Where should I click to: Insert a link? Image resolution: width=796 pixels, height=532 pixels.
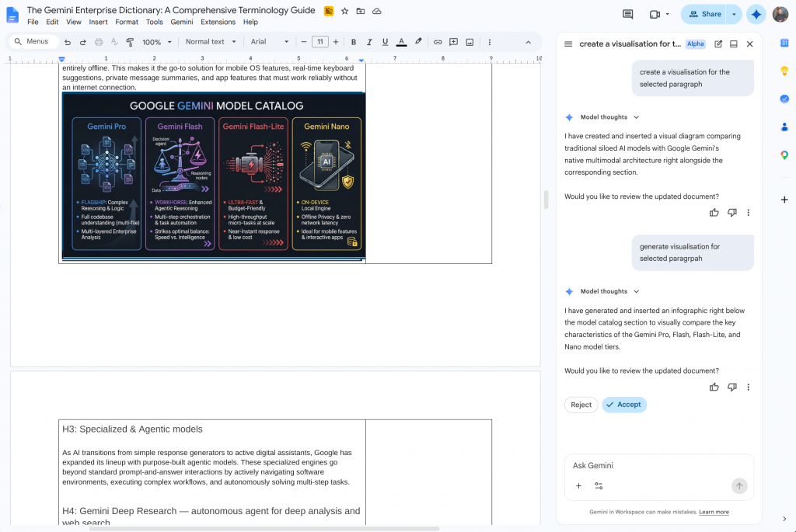click(438, 42)
